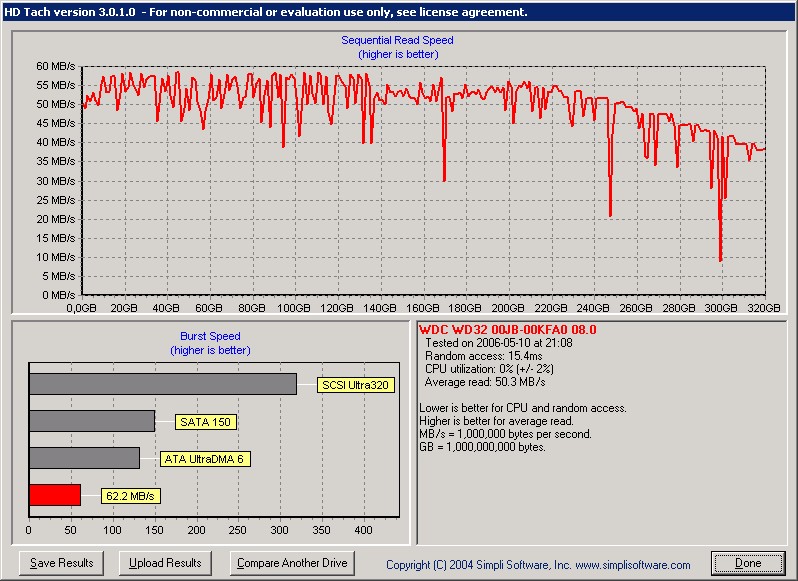Click the Done button
Screen dimensions: 798x581
(748, 563)
